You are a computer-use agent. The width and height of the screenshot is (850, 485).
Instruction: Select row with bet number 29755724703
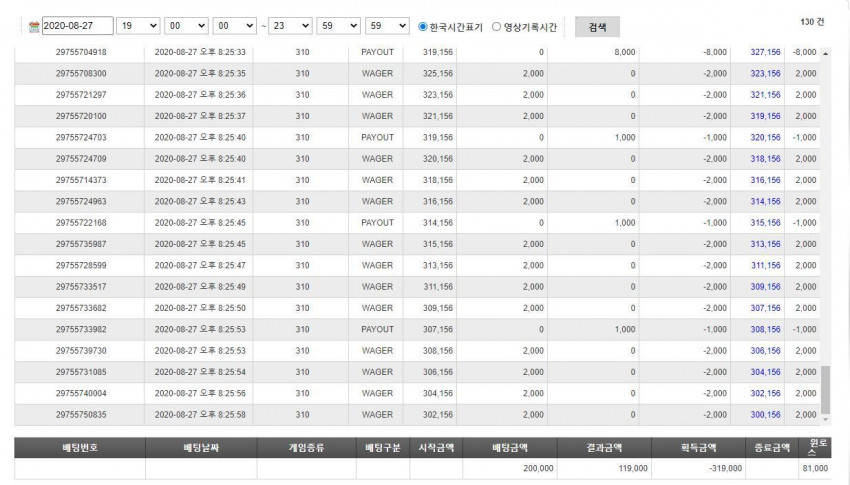point(417,138)
